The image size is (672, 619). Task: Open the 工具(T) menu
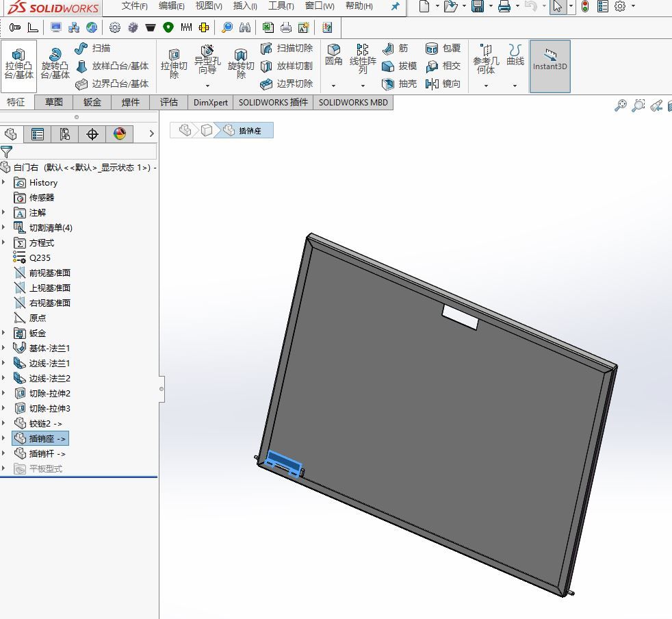[x=281, y=6]
